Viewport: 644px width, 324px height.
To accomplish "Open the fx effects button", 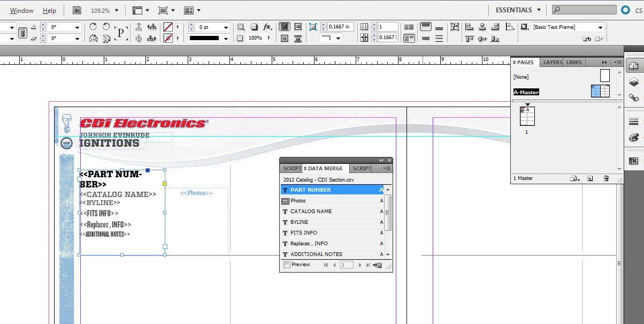I will [267, 27].
